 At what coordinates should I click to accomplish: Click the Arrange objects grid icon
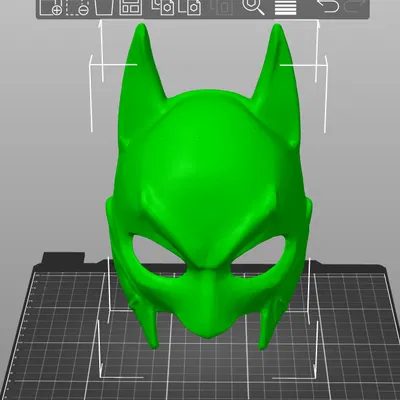point(130,7)
